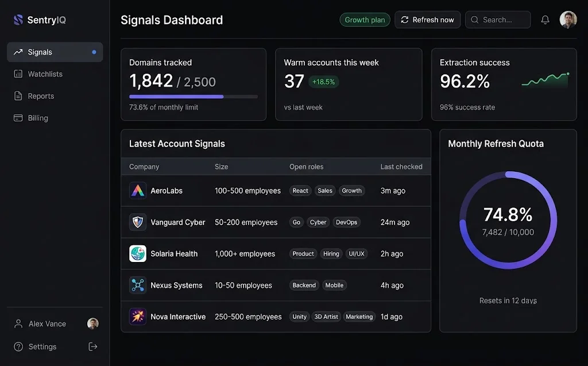The image size is (588, 366).
Task: Click the logout arrow icon
Action: coord(93,346)
